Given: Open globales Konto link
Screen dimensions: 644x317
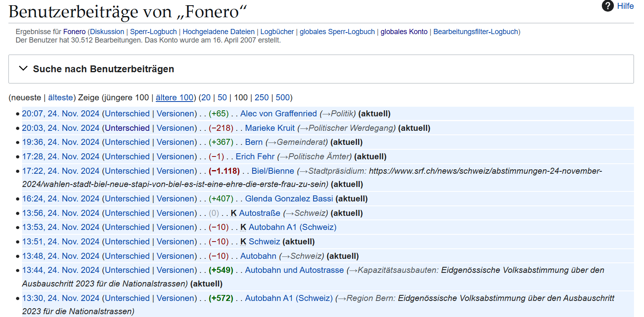Looking at the screenshot, I should tap(404, 32).
